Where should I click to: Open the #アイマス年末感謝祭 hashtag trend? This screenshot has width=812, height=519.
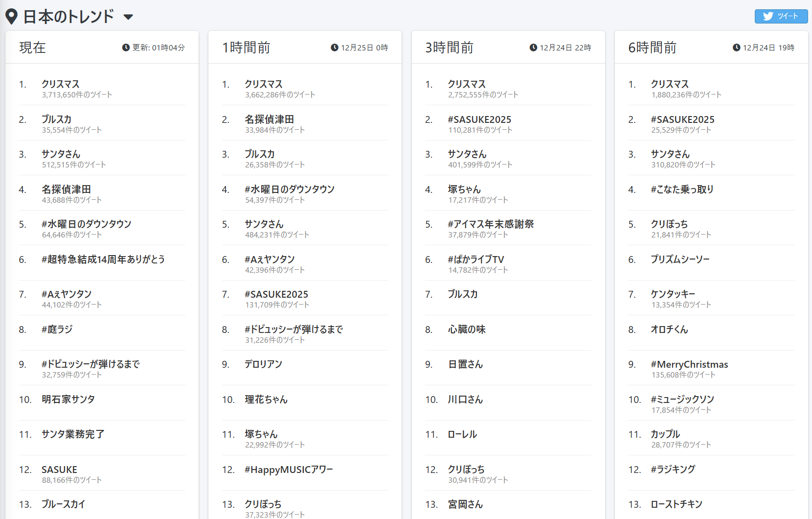point(491,224)
